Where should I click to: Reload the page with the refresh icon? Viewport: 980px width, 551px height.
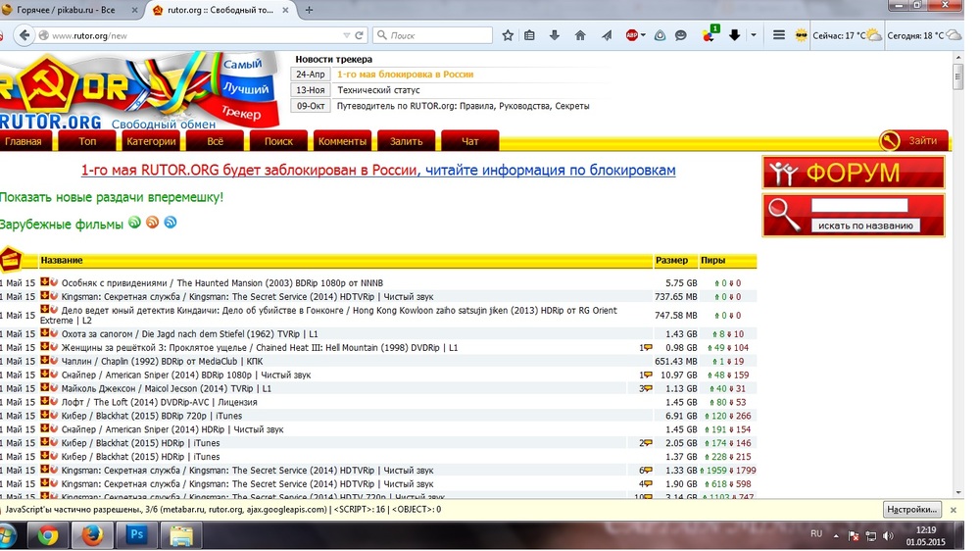pos(360,35)
